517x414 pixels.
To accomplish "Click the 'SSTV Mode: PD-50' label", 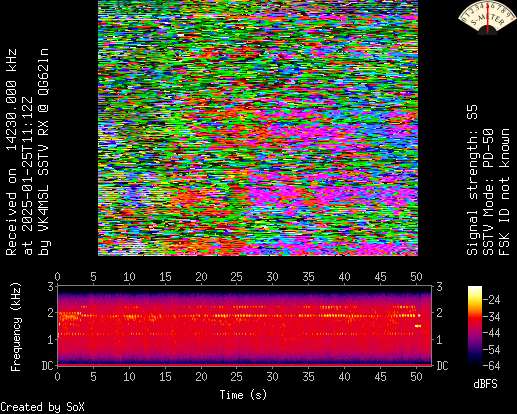I will (x=488, y=192).
